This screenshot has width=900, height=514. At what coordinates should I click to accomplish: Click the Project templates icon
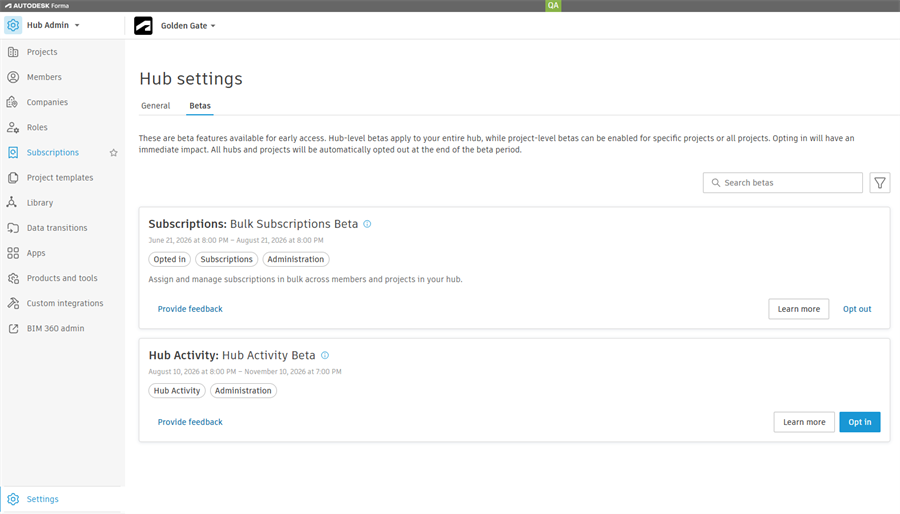pyautogui.click(x=13, y=178)
